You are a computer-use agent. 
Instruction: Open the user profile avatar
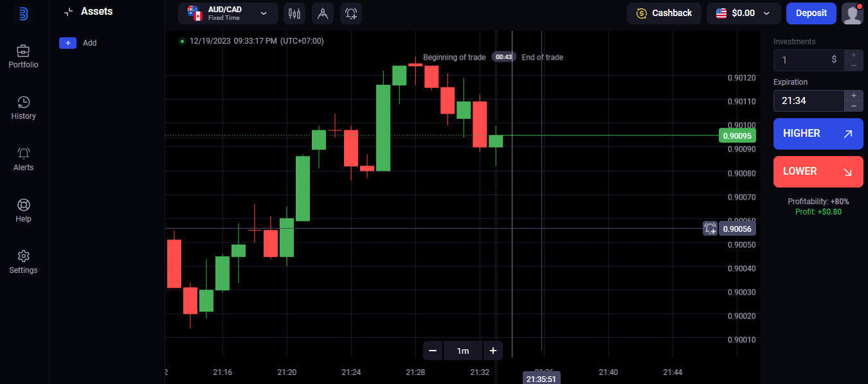pyautogui.click(x=852, y=13)
